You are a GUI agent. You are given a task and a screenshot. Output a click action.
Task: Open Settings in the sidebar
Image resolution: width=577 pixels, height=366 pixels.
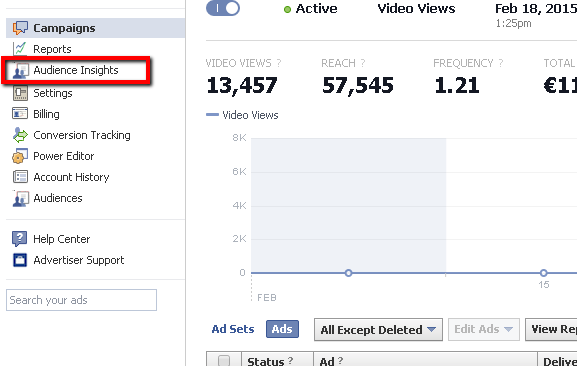[53, 93]
